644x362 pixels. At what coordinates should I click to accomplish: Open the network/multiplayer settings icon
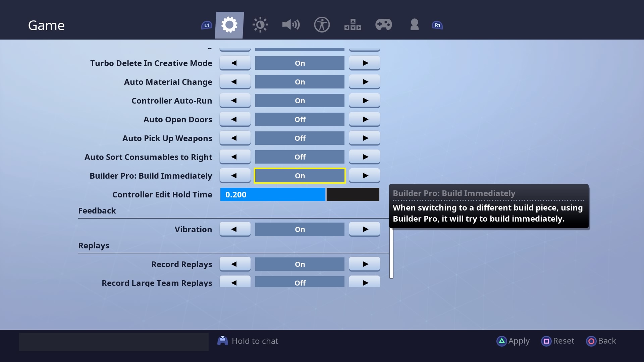click(353, 25)
